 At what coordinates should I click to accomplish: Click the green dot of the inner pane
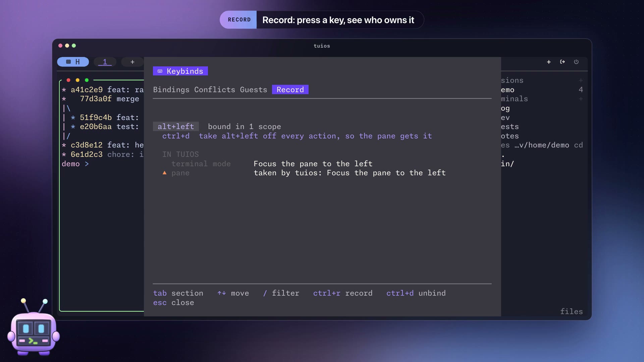point(87,80)
